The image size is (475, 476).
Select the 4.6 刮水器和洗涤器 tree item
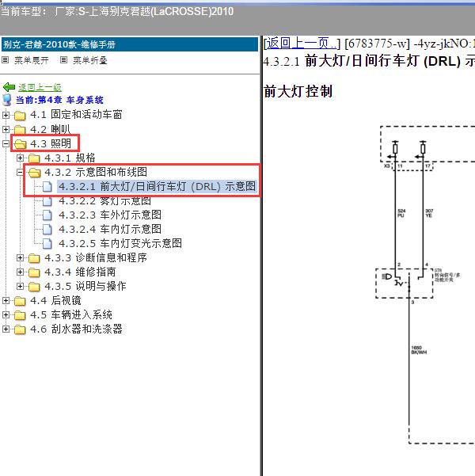[x=76, y=329]
